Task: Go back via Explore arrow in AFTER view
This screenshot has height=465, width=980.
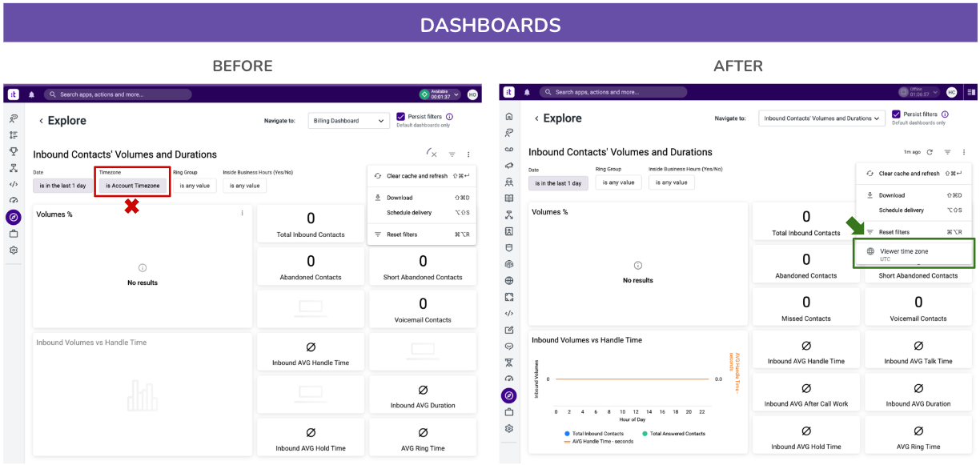Action: pos(536,118)
